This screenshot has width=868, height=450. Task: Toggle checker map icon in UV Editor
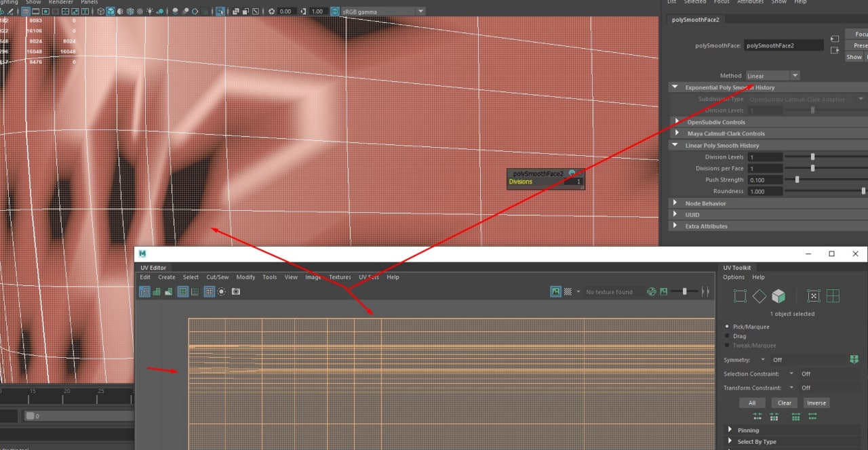tap(568, 291)
